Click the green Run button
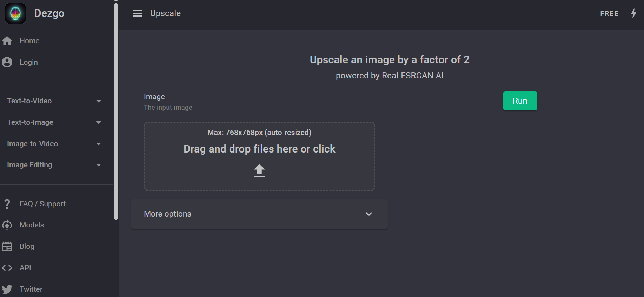Screen dimensions: 644x297 pos(520,101)
